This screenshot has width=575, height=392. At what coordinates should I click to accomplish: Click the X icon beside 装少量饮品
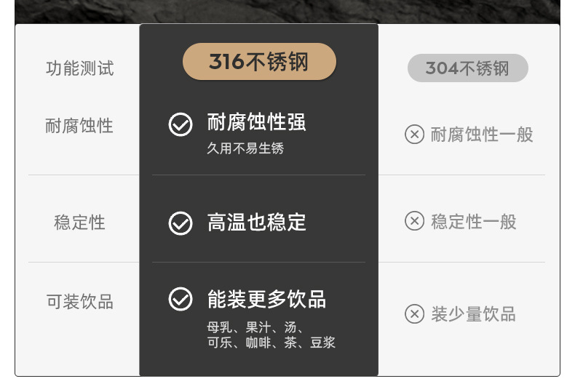414,313
